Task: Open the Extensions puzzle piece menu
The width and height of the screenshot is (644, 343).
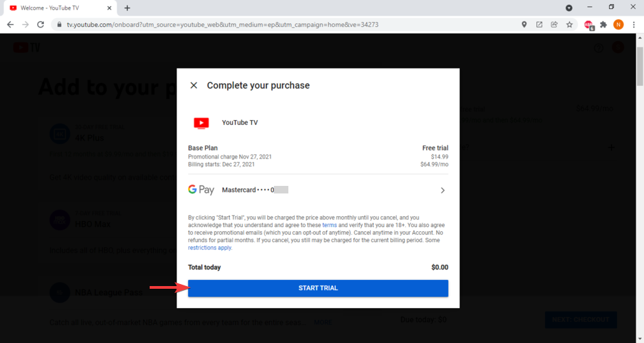Action: click(x=603, y=24)
